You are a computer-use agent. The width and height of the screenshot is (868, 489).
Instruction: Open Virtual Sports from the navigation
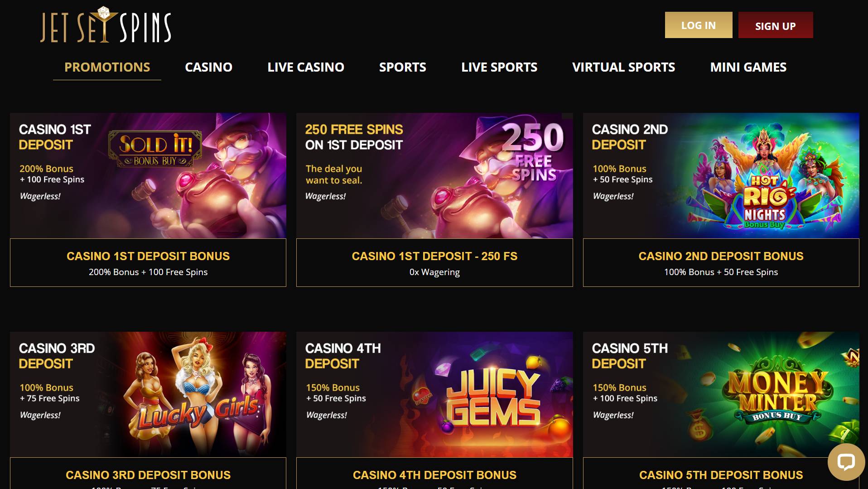point(623,67)
